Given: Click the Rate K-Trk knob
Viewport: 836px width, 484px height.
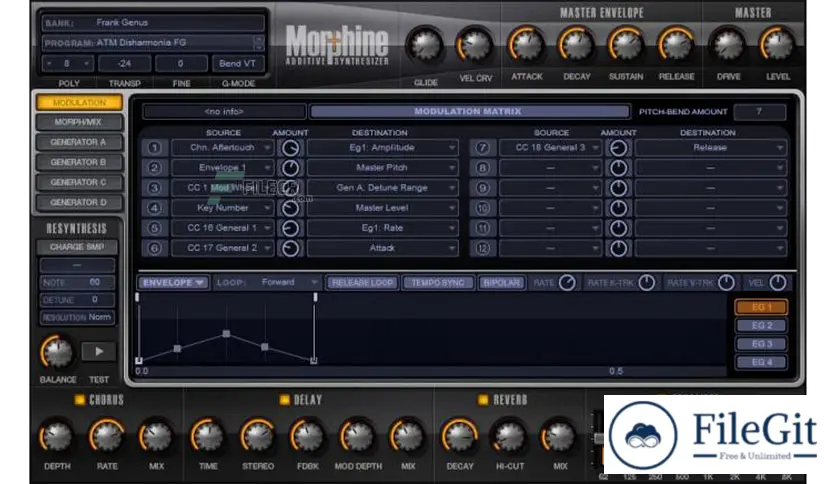Looking at the screenshot, I should tap(647, 283).
